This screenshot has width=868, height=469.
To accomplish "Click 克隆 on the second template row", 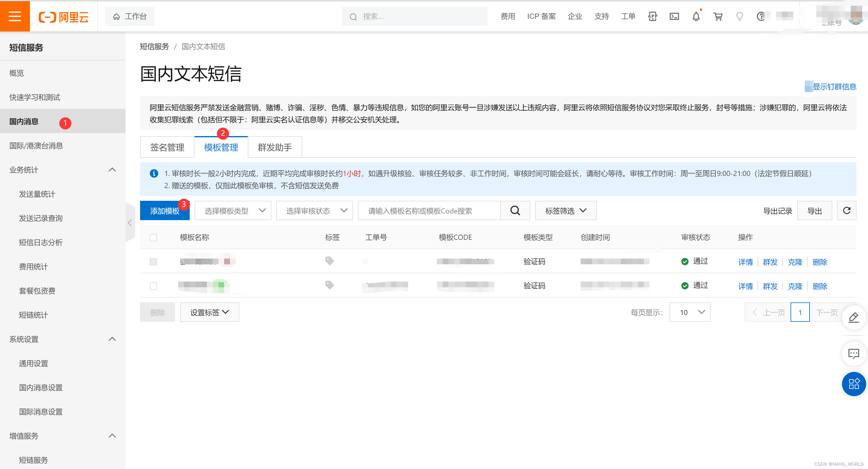I will pos(795,286).
